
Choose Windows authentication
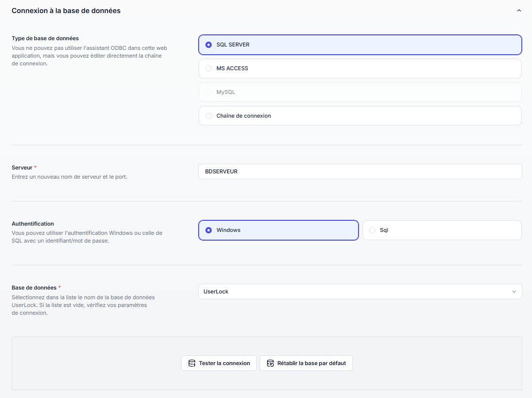(278, 230)
